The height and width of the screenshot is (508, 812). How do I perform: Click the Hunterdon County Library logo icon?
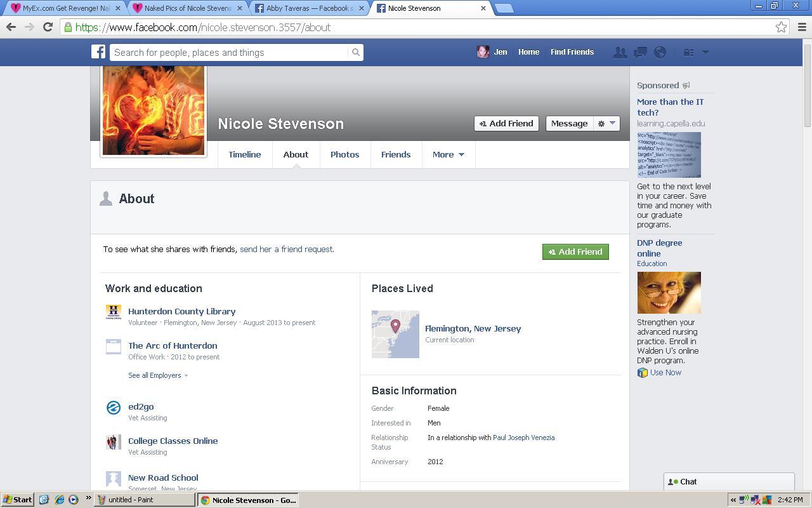tap(114, 312)
